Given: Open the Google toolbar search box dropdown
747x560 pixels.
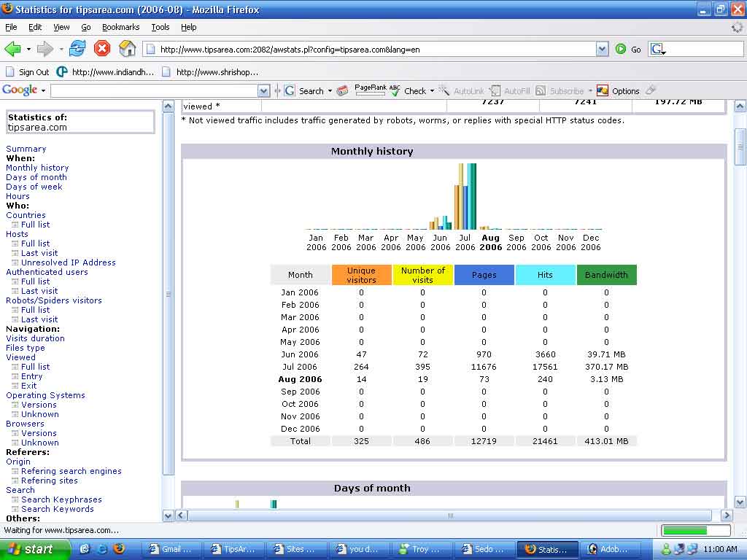Looking at the screenshot, I should coord(264,91).
